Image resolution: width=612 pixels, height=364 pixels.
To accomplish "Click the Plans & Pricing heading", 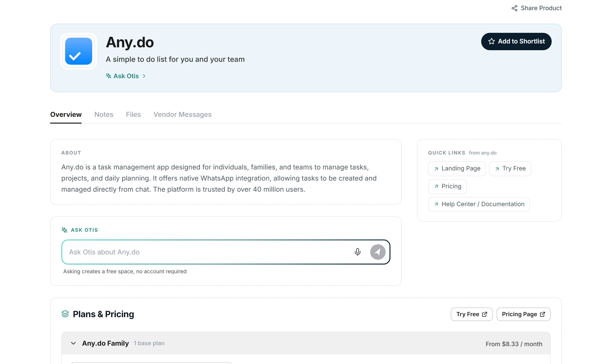I will coord(103,314).
